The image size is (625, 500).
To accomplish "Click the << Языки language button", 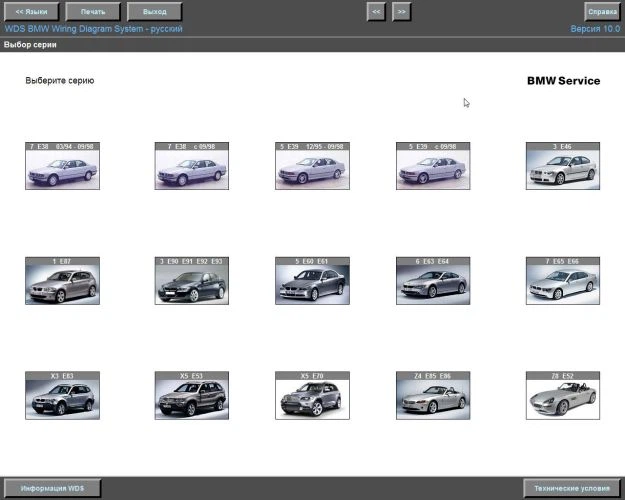I will click(33, 11).
